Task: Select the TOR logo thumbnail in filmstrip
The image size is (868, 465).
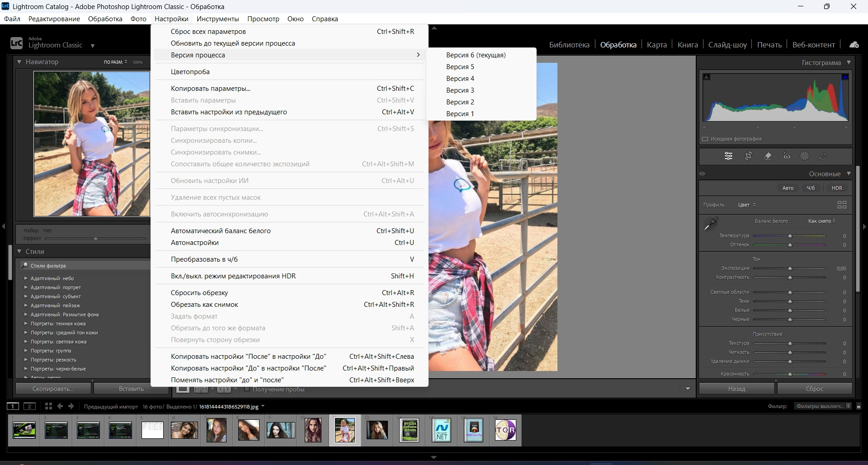Action: pyautogui.click(x=505, y=430)
